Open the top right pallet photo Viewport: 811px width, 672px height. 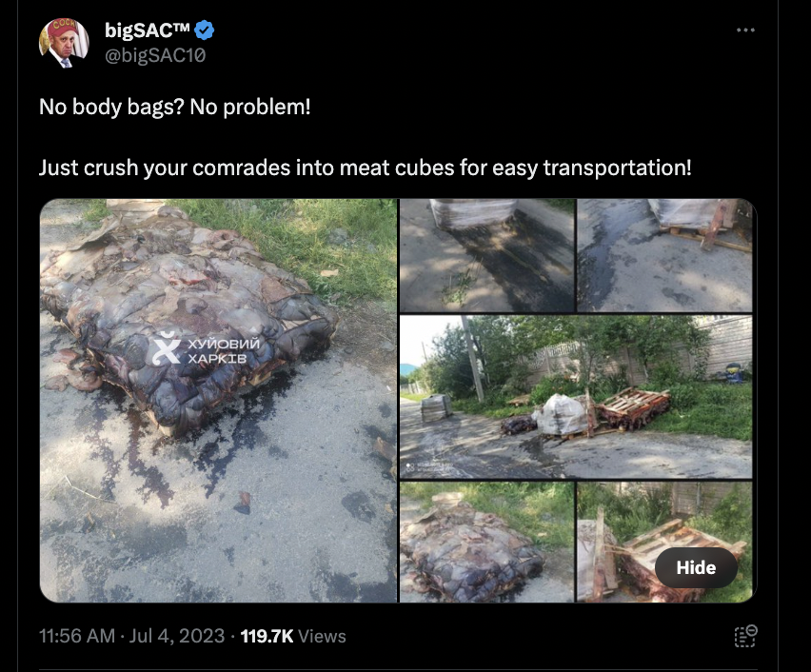pyautogui.click(x=664, y=255)
